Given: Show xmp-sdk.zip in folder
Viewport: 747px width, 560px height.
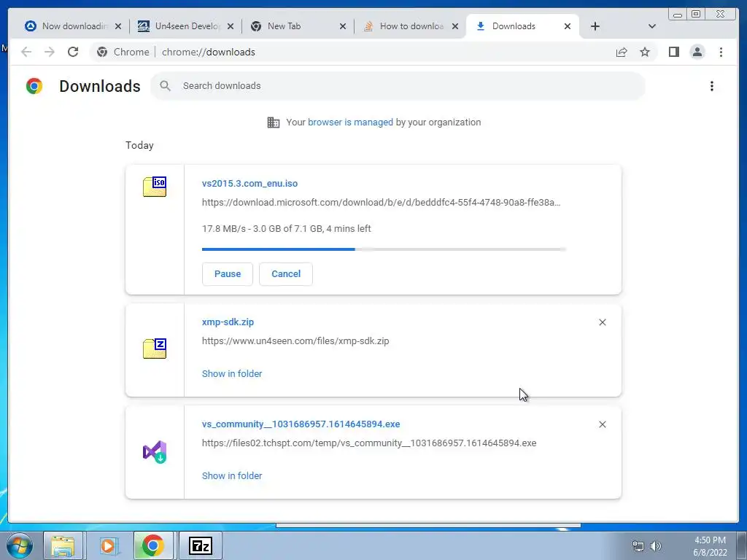Looking at the screenshot, I should pyautogui.click(x=232, y=374).
